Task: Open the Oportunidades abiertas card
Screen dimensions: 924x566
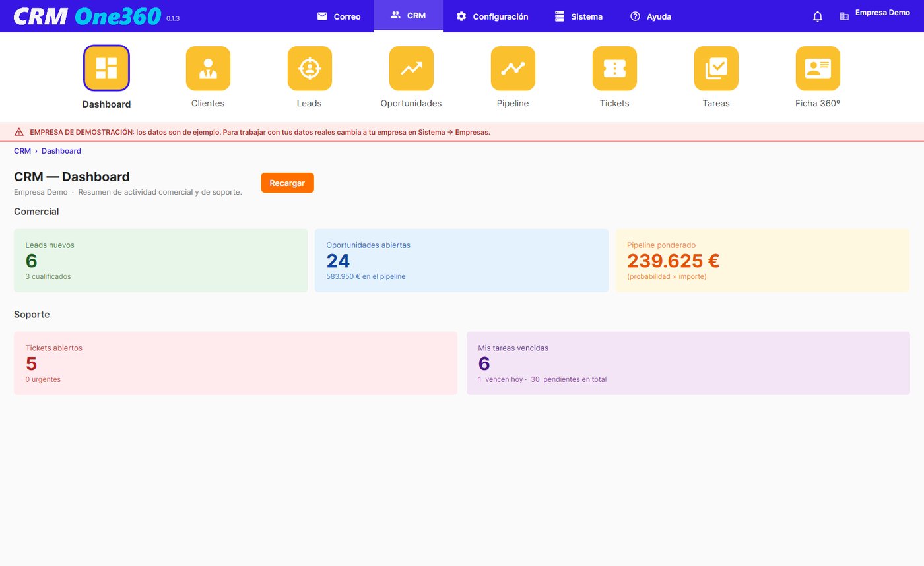Action: pyautogui.click(x=461, y=261)
